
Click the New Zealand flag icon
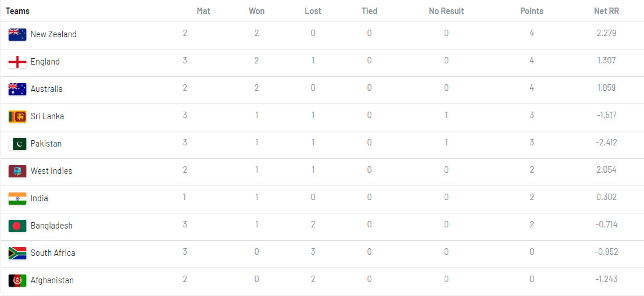(x=17, y=34)
